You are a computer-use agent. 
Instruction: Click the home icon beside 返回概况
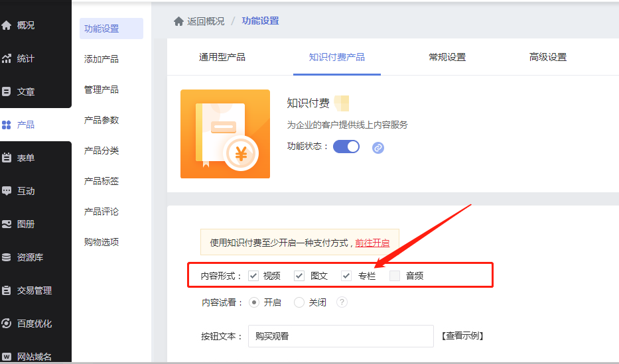(178, 21)
